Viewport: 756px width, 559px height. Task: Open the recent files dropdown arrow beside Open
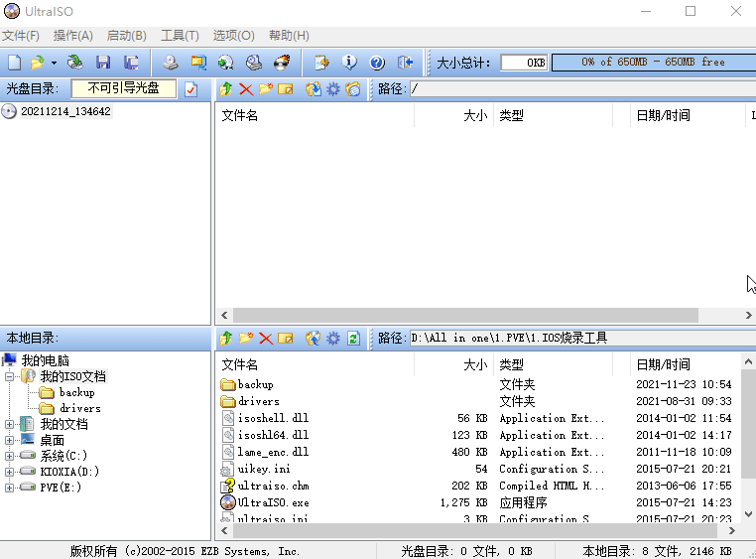pyautogui.click(x=54, y=63)
